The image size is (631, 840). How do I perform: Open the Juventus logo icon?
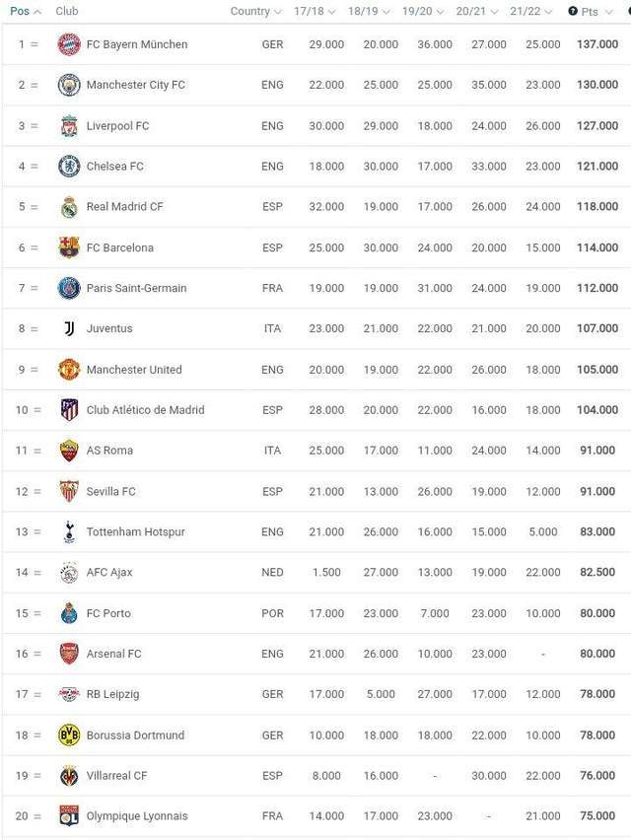coord(69,328)
